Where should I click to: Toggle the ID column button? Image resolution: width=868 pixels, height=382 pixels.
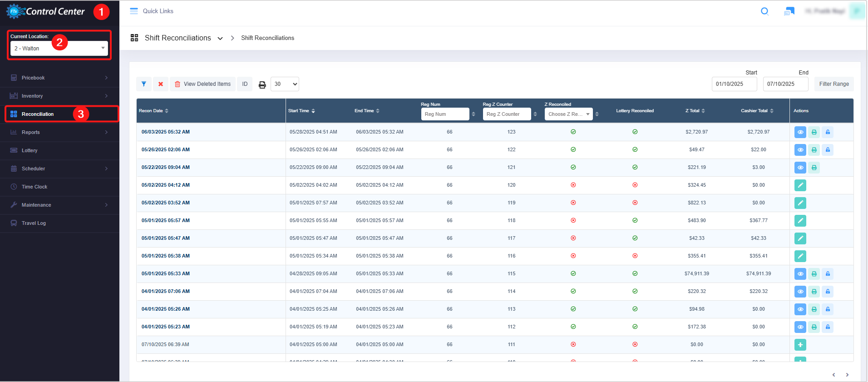245,84
